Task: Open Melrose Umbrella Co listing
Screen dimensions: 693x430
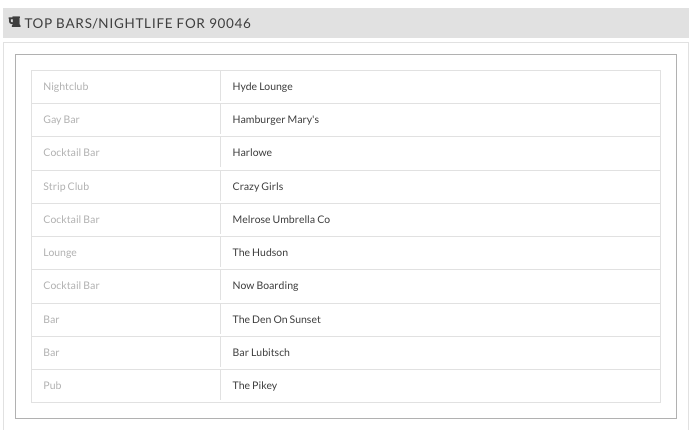Action: point(281,220)
